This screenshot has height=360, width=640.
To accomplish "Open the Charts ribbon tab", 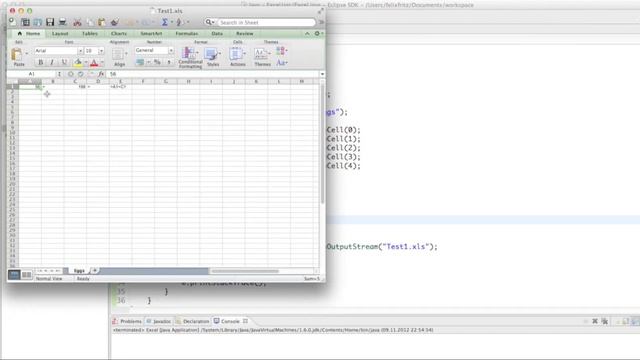I will coord(119,33).
